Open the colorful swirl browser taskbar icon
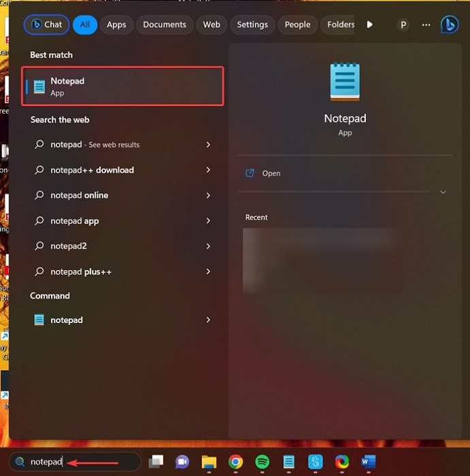Viewport: 470px width, 476px height. 342,462
